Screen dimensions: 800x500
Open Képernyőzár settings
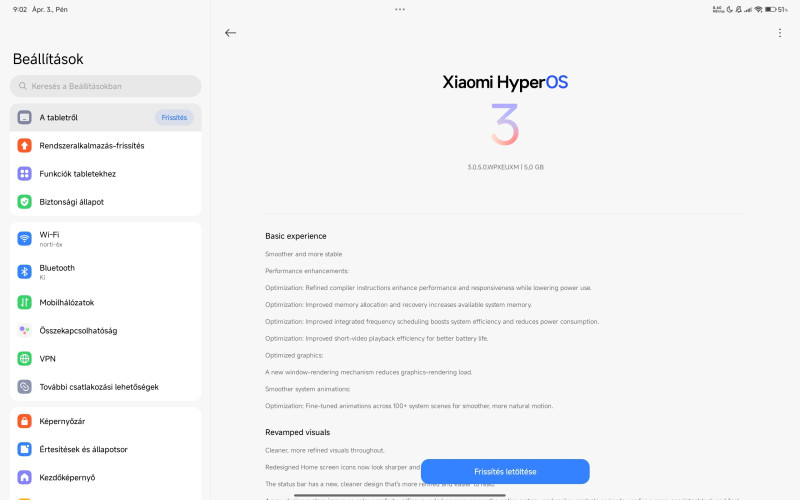click(106, 421)
